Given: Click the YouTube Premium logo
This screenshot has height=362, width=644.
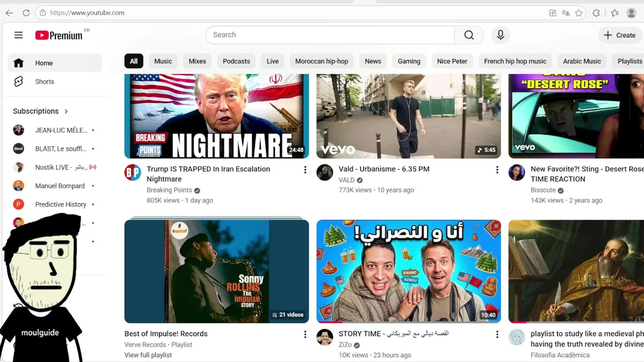Looking at the screenshot, I should (x=59, y=35).
